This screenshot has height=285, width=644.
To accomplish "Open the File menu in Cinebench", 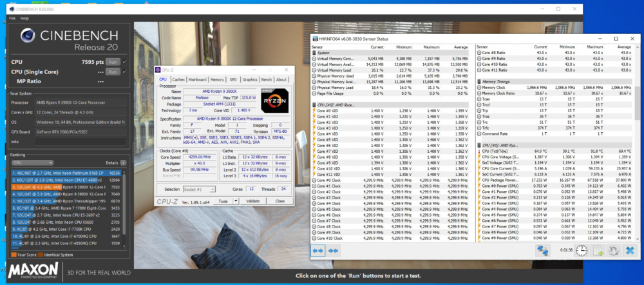I will [x=12, y=19].
